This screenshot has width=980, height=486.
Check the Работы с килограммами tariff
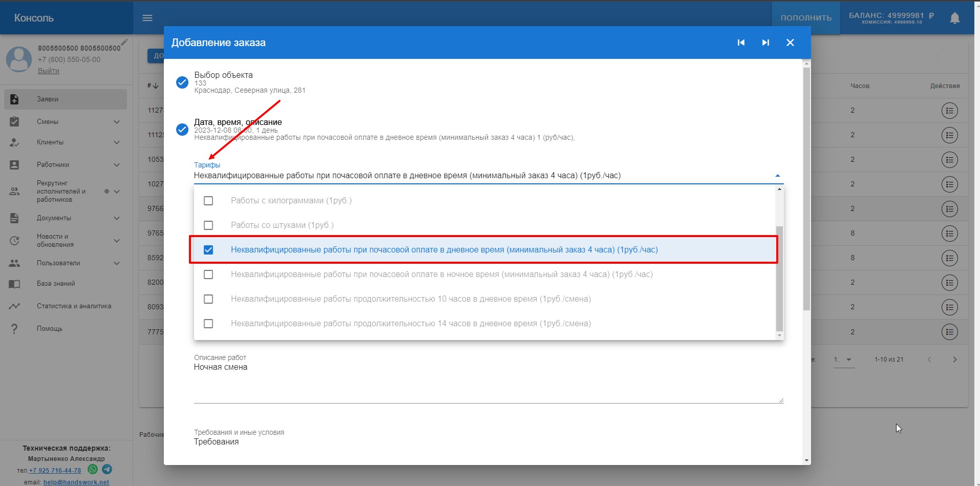click(208, 201)
